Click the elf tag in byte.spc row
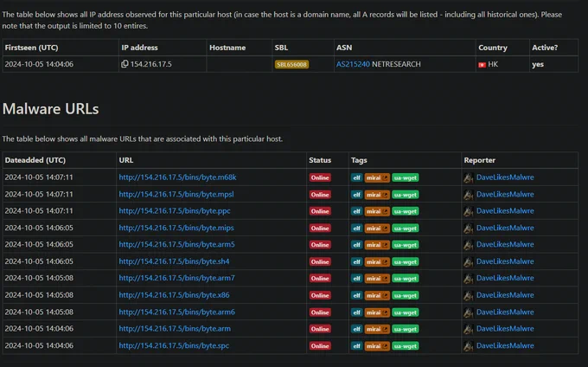588x367 pixels. pos(356,346)
